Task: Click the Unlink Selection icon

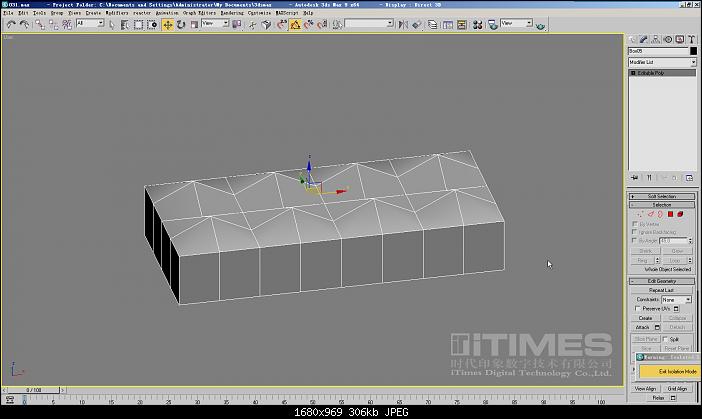Action: tap(53, 25)
